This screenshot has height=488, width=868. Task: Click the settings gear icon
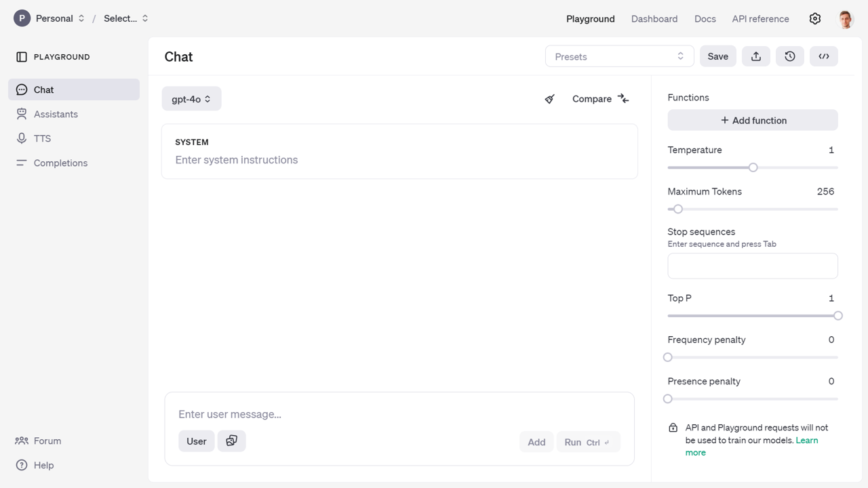tap(815, 19)
